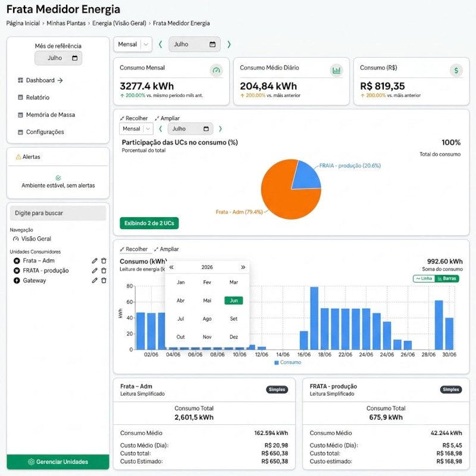Toggle the Consumo legend series on the chart
The height and width of the screenshot is (476, 476).
click(288, 362)
